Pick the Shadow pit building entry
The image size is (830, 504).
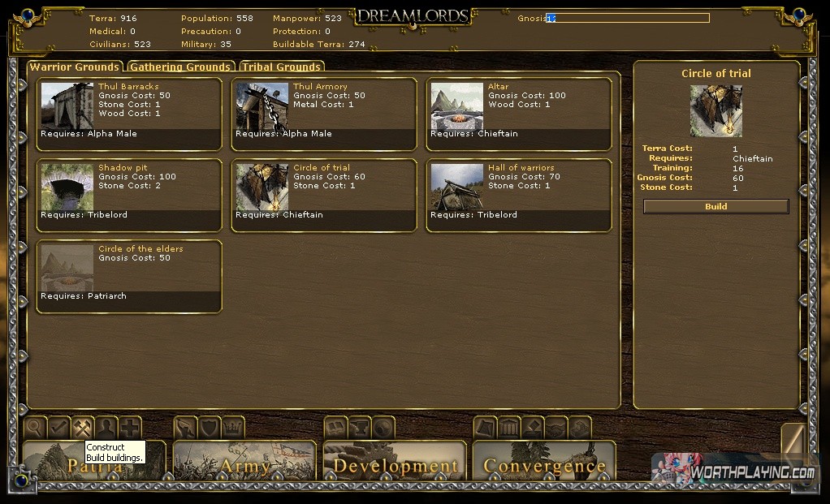point(129,195)
